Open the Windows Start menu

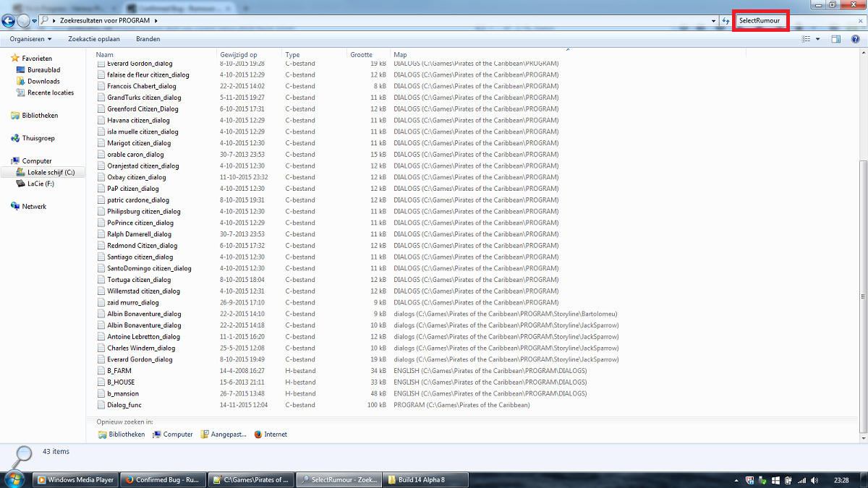(16, 479)
